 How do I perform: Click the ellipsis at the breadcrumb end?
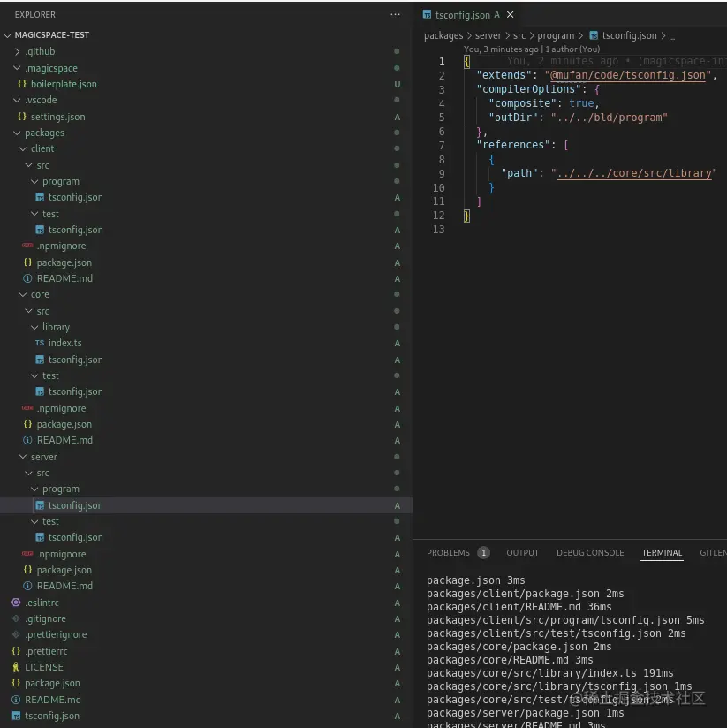click(x=672, y=36)
